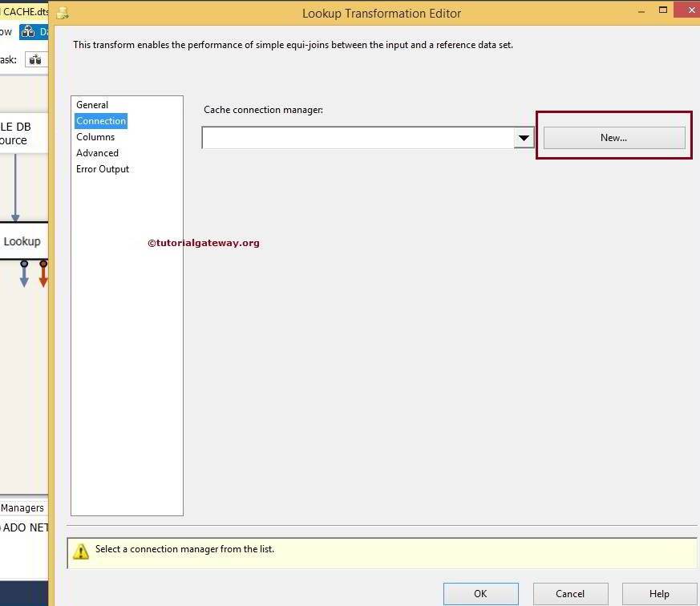Click Help for Lookup editor documentation
Screen dimensions: 700x606
(x=658, y=593)
